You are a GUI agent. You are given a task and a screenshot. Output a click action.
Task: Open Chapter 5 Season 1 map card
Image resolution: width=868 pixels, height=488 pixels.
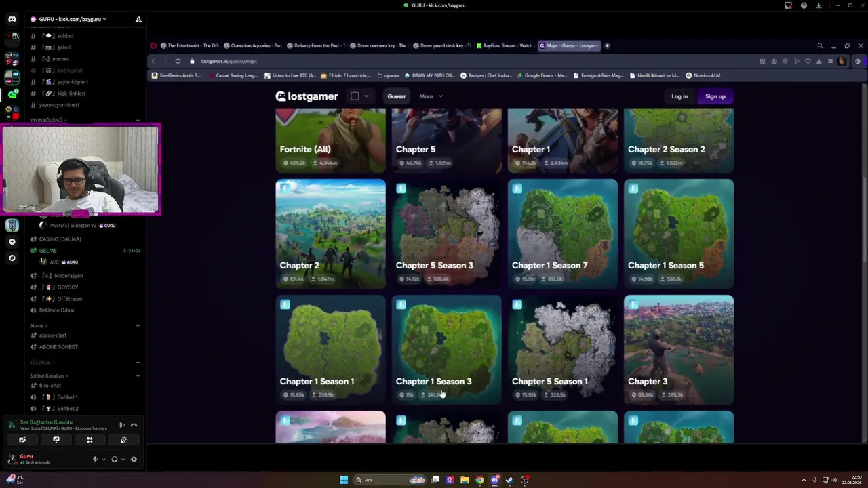pyautogui.click(x=563, y=350)
